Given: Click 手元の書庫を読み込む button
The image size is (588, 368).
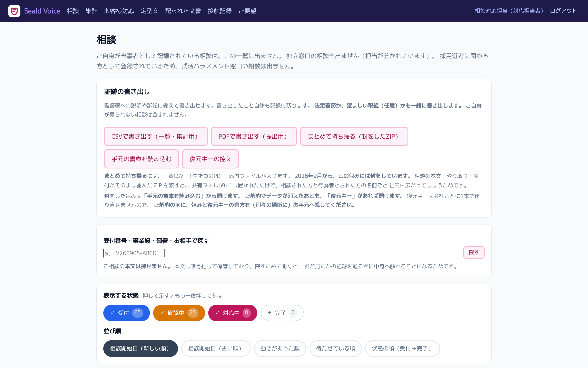Looking at the screenshot, I should (x=141, y=159).
